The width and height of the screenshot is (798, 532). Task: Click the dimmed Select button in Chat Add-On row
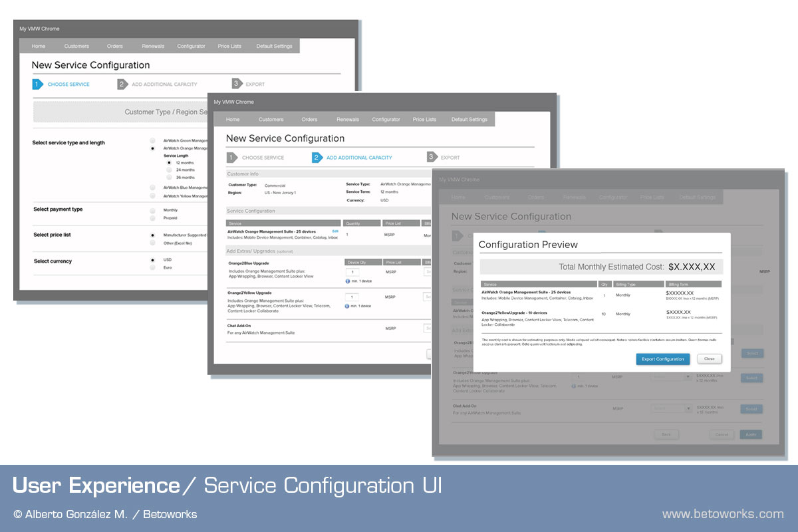point(751,409)
